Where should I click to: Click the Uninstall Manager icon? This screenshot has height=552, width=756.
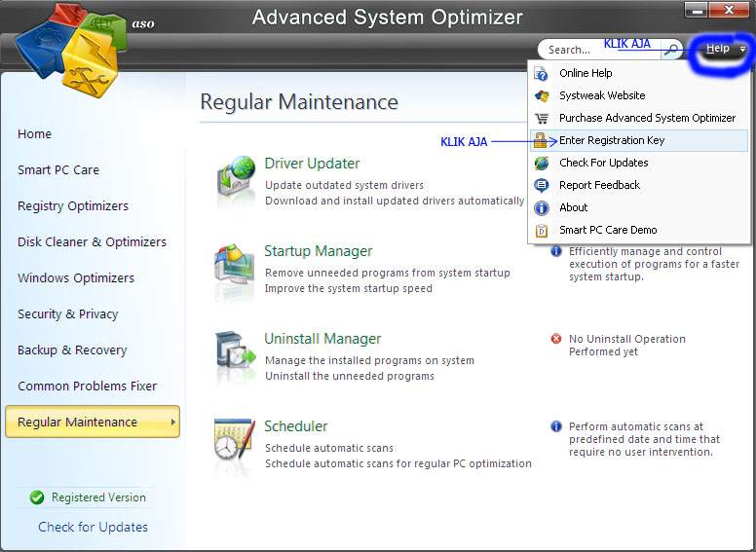235,351
